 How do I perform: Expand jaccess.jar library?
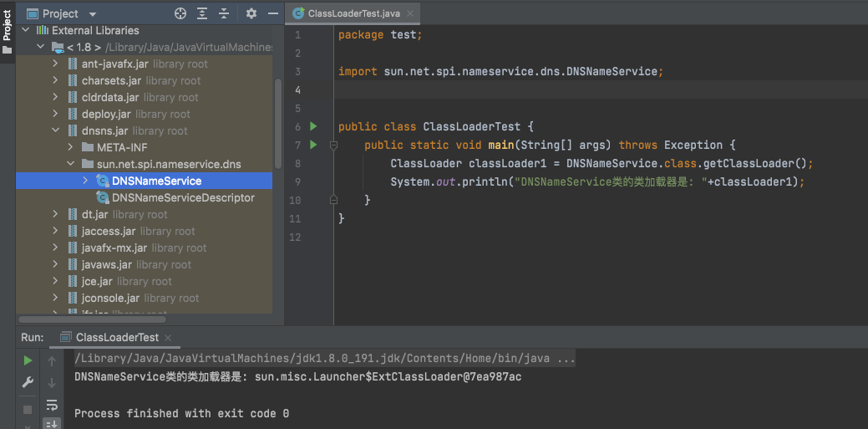(55, 231)
